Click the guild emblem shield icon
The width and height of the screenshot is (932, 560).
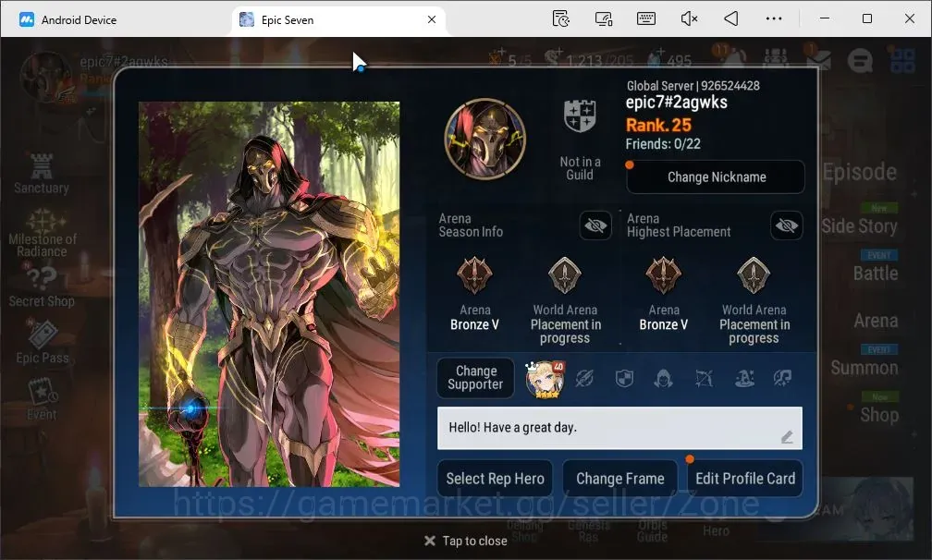[580, 116]
